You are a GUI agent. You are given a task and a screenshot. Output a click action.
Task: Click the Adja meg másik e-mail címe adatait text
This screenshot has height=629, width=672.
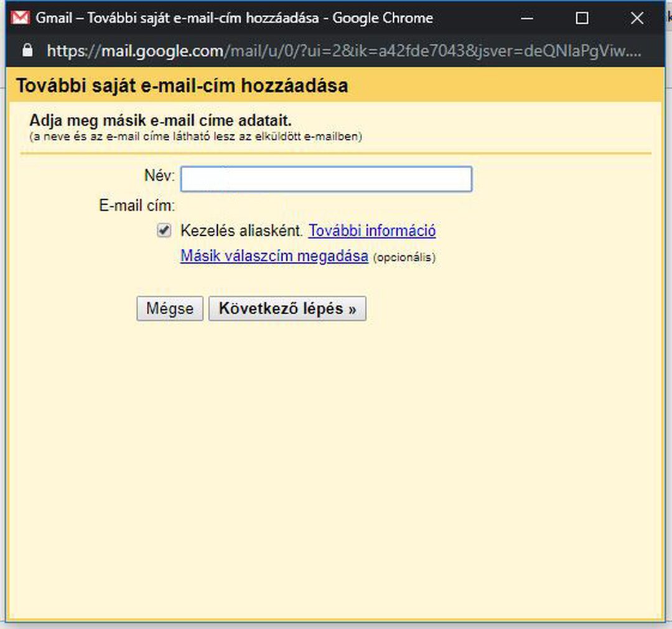tap(161, 121)
